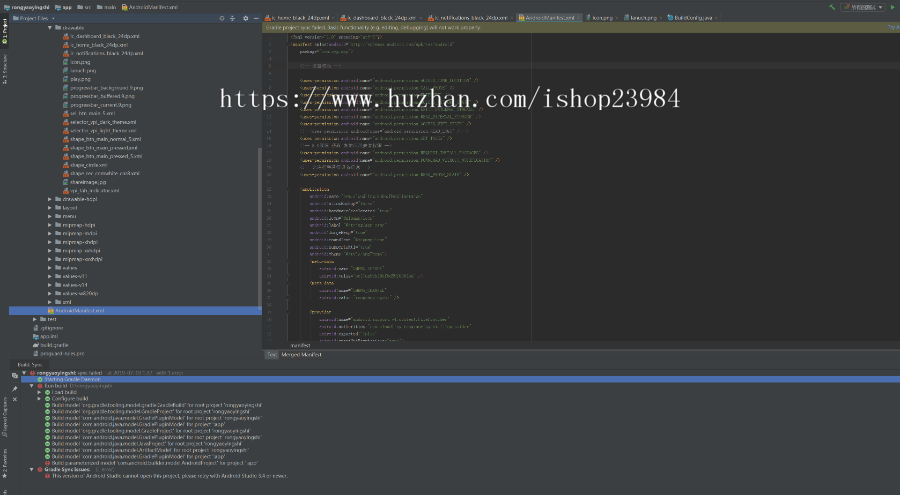The width and height of the screenshot is (900, 495).
Task: Collapse the Run build node
Action: pyautogui.click(x=34, y=386)
